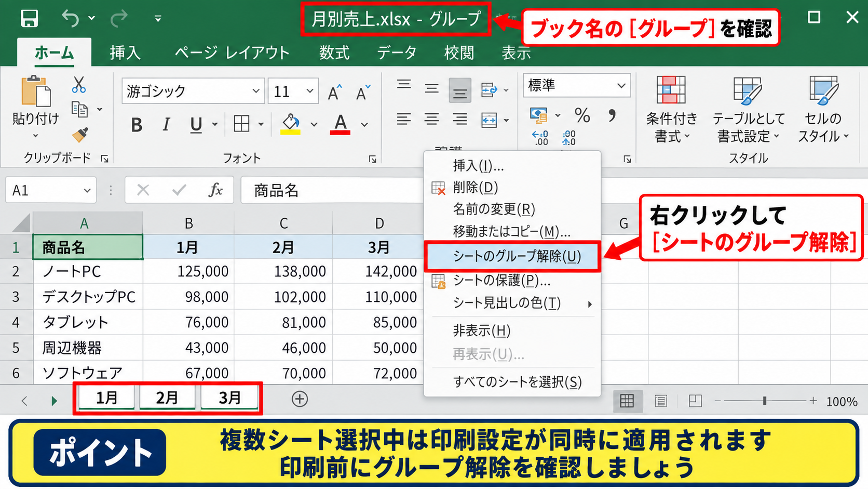Decrease font size with small A icon
The image size is (868, 489).
363,92
